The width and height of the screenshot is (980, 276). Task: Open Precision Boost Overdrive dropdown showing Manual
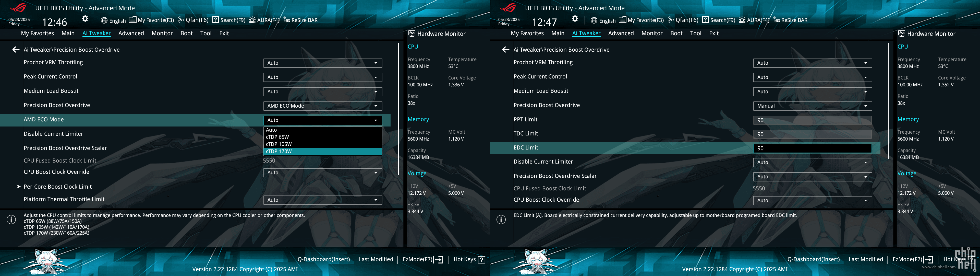[813, 106]
